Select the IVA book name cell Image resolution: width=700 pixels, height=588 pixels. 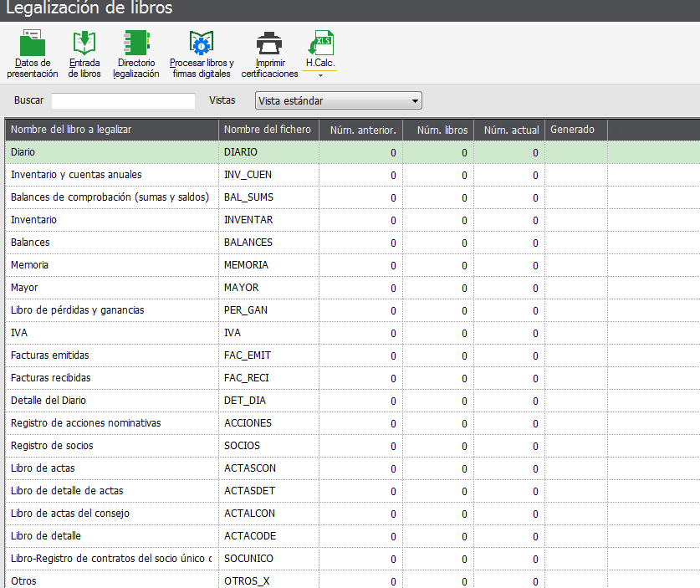[111, 333]
